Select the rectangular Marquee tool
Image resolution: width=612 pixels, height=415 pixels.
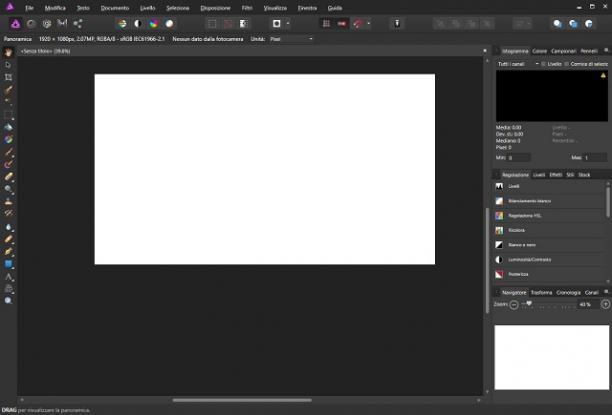pos(8,115)
